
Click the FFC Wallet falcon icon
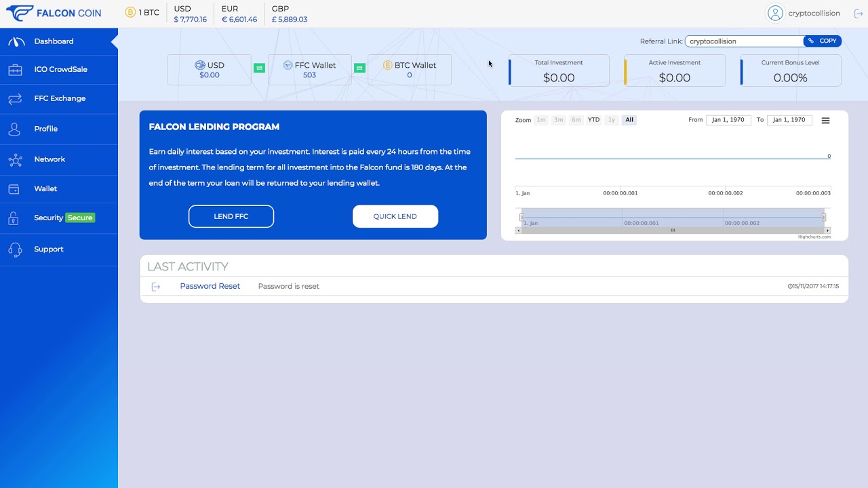coord(288,65)
